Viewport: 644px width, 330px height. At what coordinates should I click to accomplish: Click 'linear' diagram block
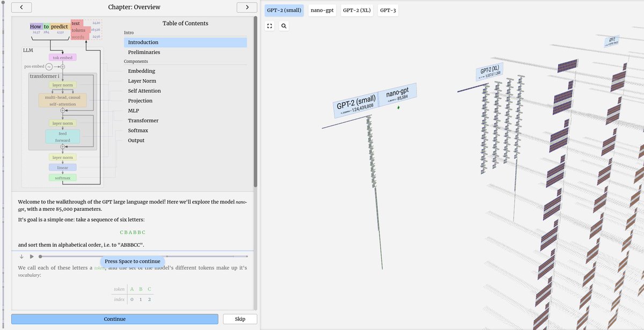(62, 167)
